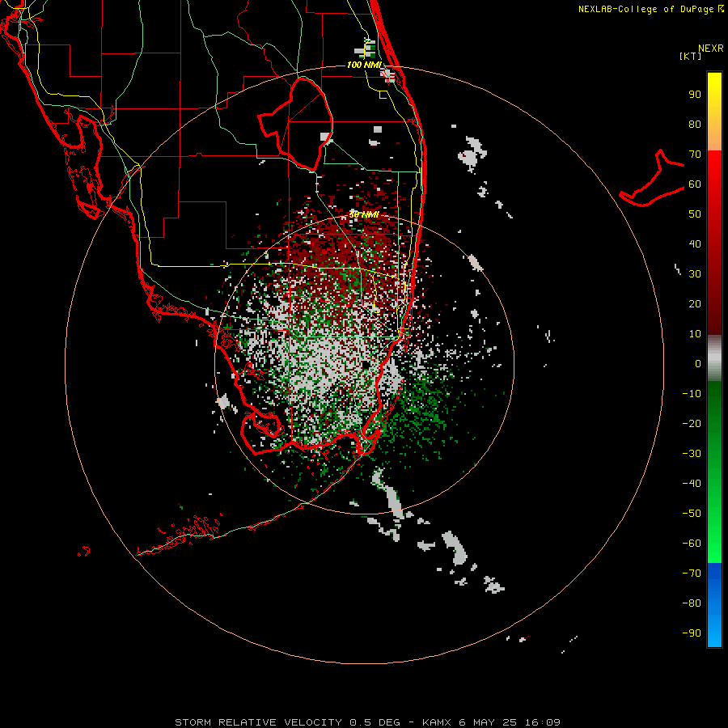
Task: Pick the positive 30 scale value
Action: pos(695,274)
